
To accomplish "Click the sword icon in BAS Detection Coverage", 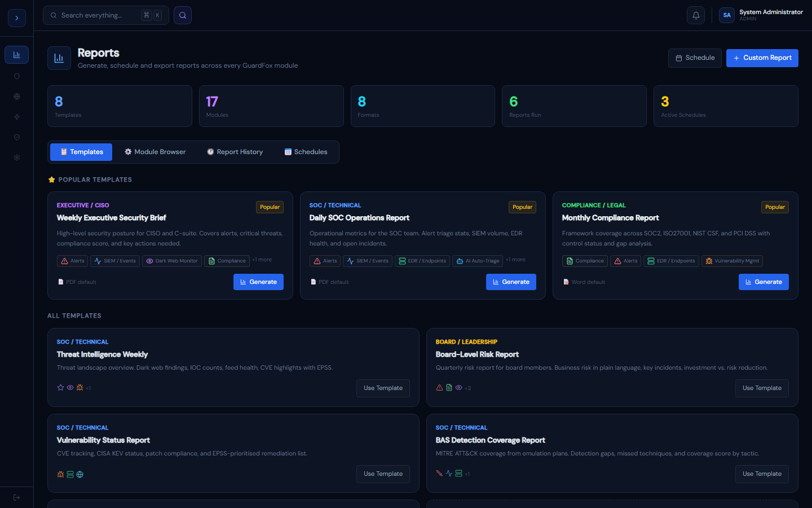I will 439,474.
